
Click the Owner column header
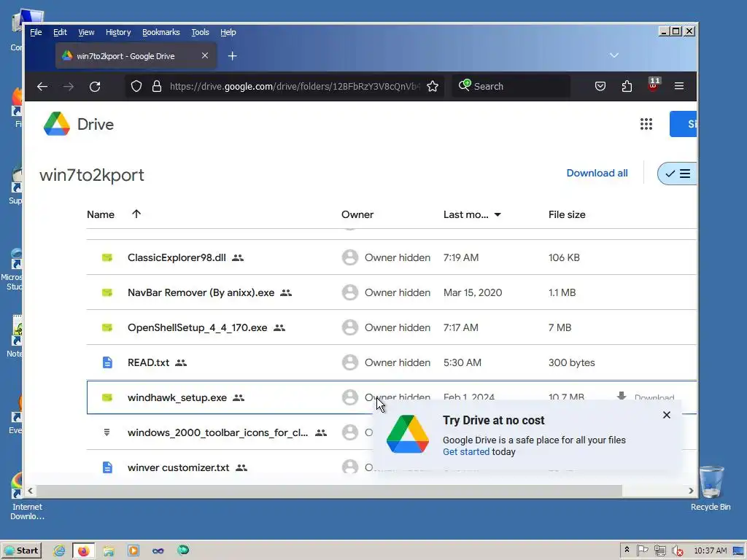pyautogui.click(x=357, y=215)
